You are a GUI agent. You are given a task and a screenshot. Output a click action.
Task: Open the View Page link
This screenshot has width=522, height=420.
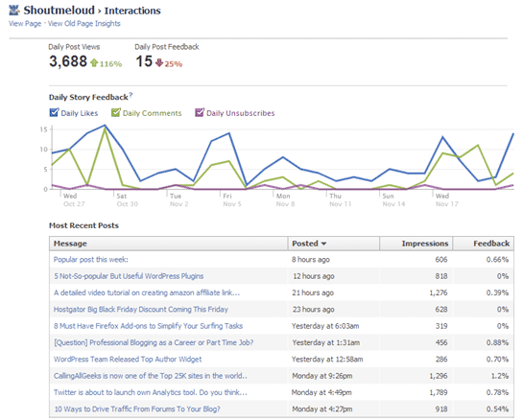tap(25, 24)
